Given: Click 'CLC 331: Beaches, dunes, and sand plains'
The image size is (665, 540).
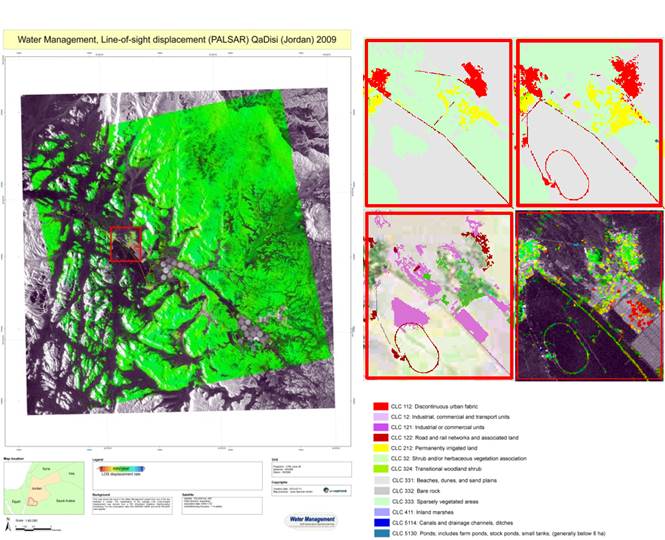Looking at the screenshot, I should [x=444, y=480].
